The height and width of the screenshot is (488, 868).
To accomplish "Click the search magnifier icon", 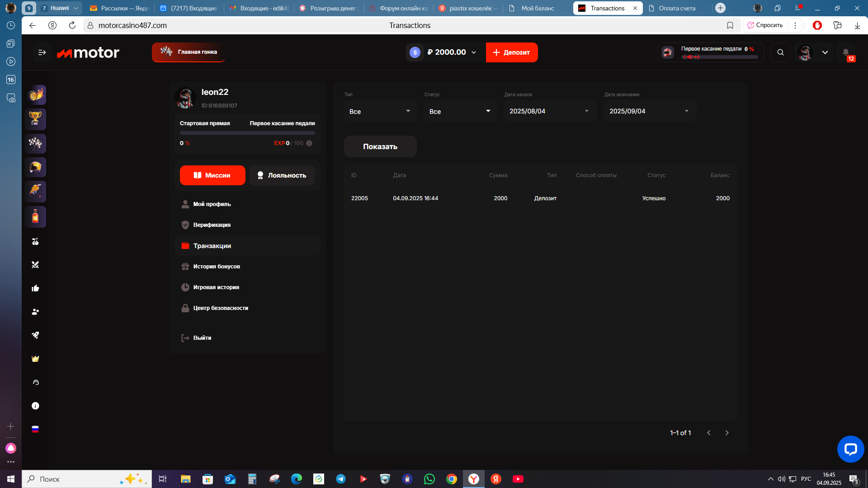I will coord(780,52).
